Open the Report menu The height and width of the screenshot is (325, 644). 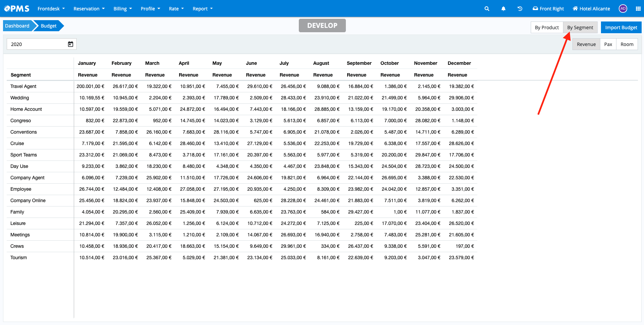(203, 9)
